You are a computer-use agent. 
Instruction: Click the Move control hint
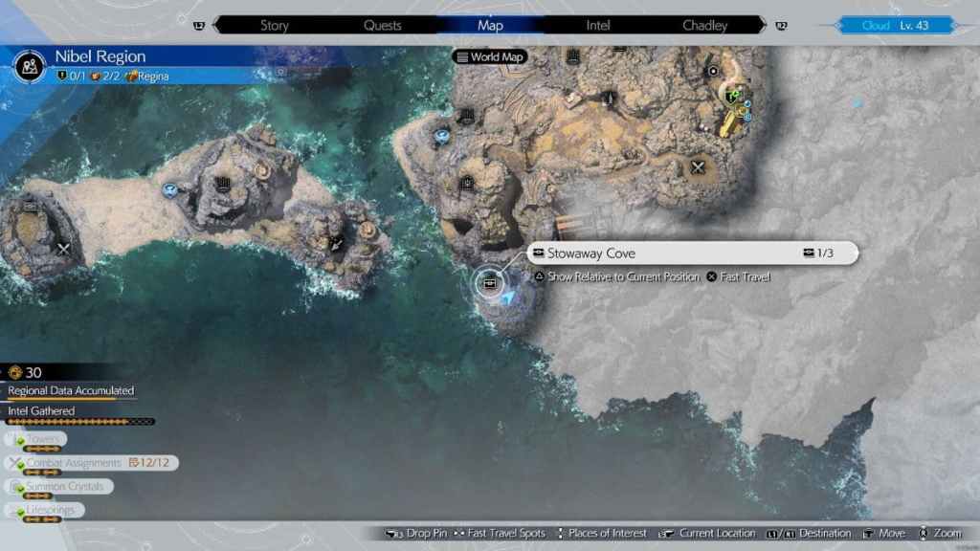pyautogui.click(x=883, y=534)
